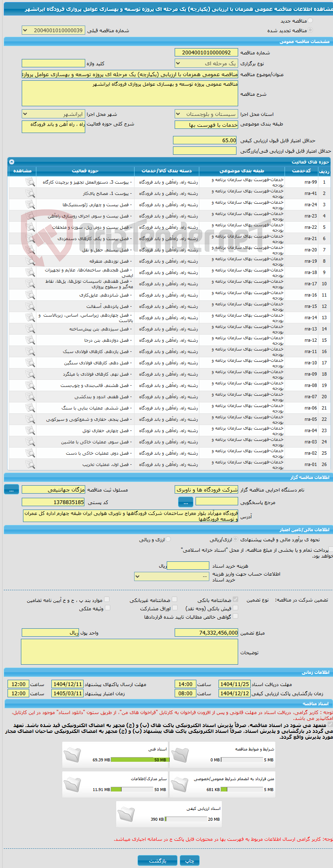The height and width of the screenshot is (868, 333).
Task: Open view icon for row rra-08
Action: [30, 385]
